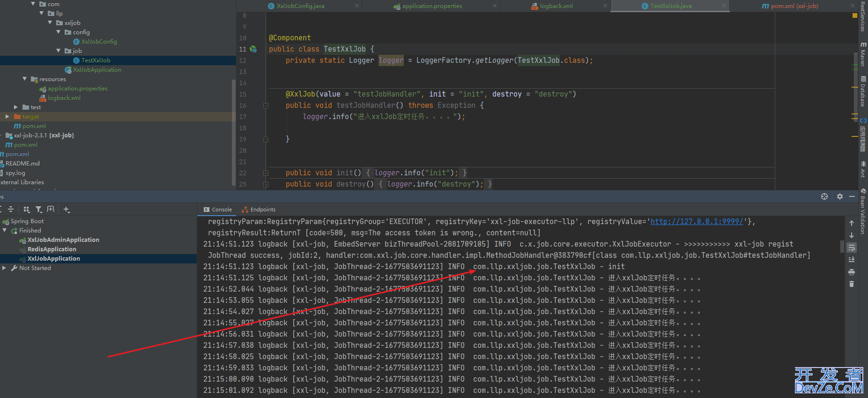The width and height of the screenshot is (868, 398).
Task: Fold the testJobHandler method at line 16
Action: pos(266,105)
